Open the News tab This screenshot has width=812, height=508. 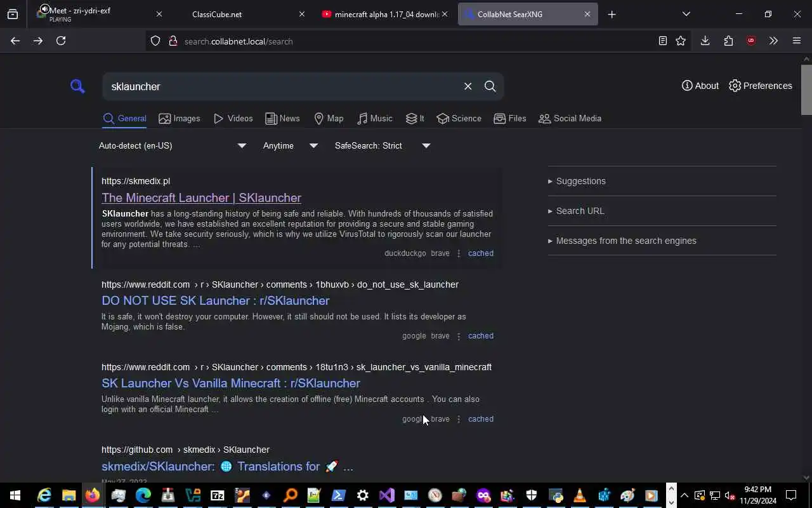[x=282, y=119]
